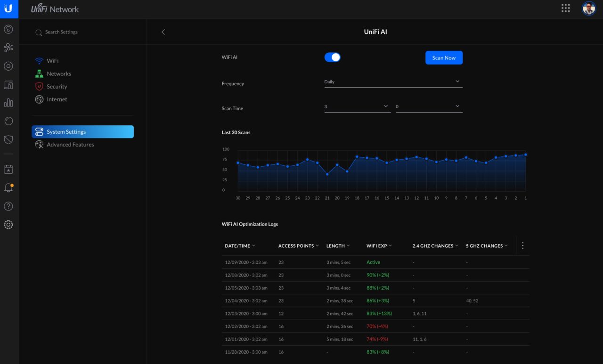Click the chart data point for scan 18
This screenshot has width=603, height=364.
357,157
